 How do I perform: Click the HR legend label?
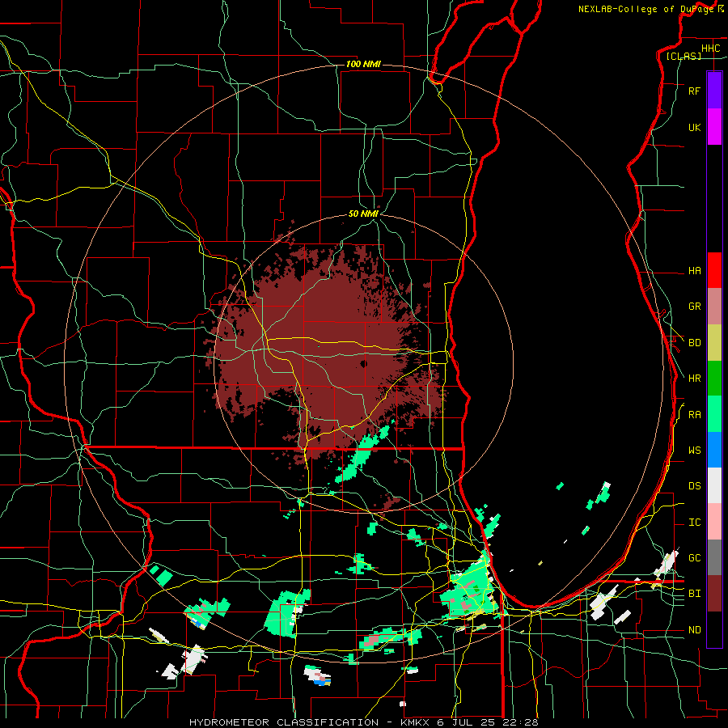click(694, 379)
